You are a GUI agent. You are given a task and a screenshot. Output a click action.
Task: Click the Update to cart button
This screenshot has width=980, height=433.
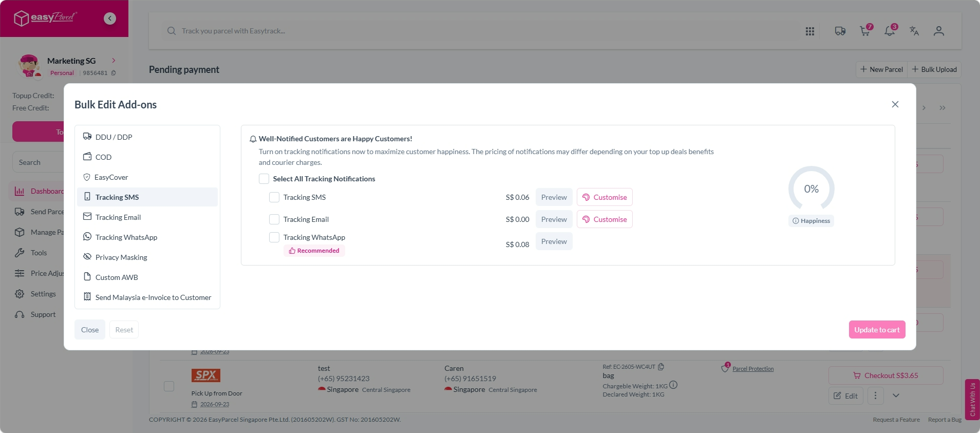tap(877, 330)
